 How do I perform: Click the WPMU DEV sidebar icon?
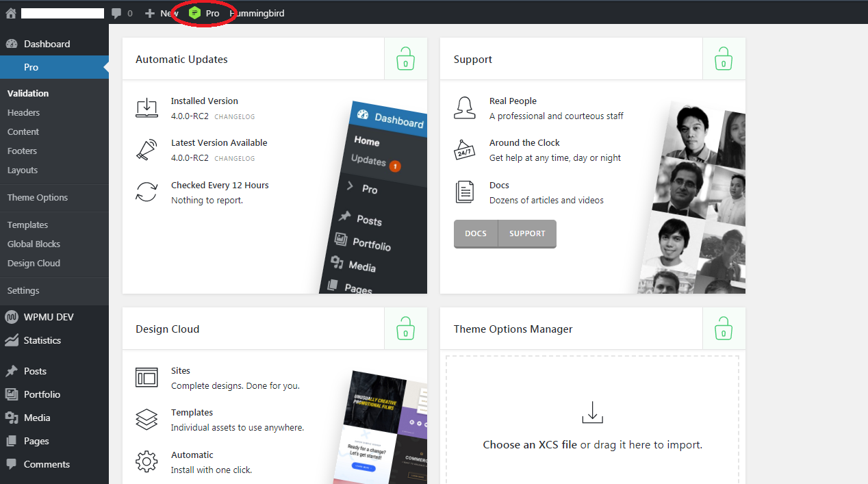(12, 317)
